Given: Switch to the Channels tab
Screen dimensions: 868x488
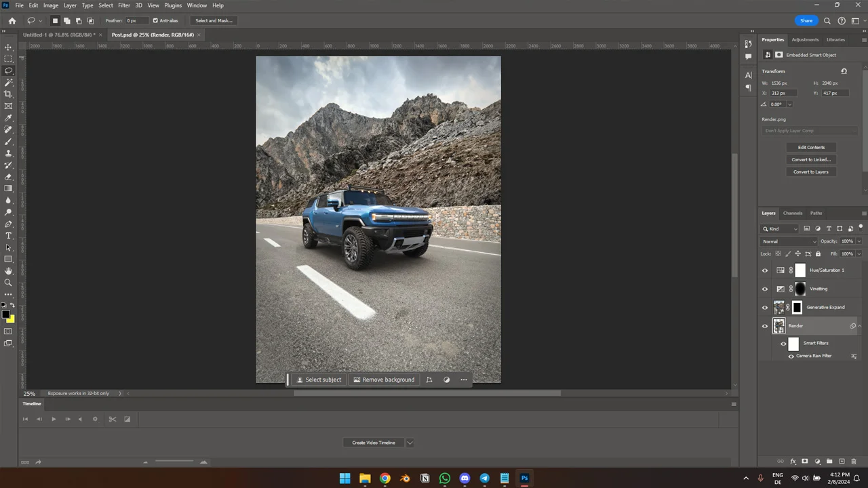Looking at the screenshot, I should [x=792, y=213].
